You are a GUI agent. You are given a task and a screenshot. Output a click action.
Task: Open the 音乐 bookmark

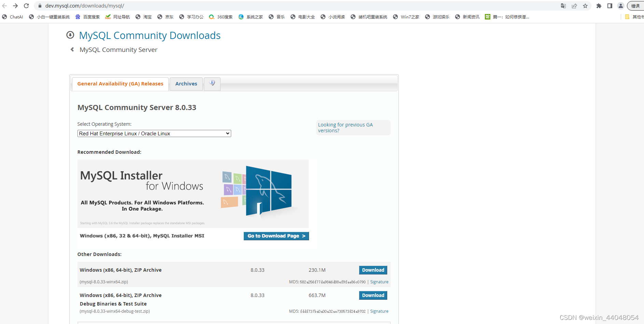(x=277, y=17)
